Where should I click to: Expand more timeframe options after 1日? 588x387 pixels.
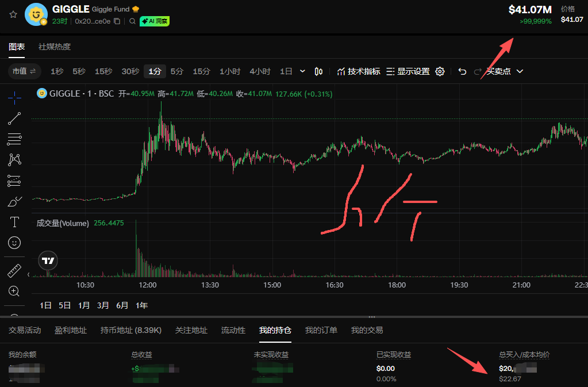click(302, 71)
